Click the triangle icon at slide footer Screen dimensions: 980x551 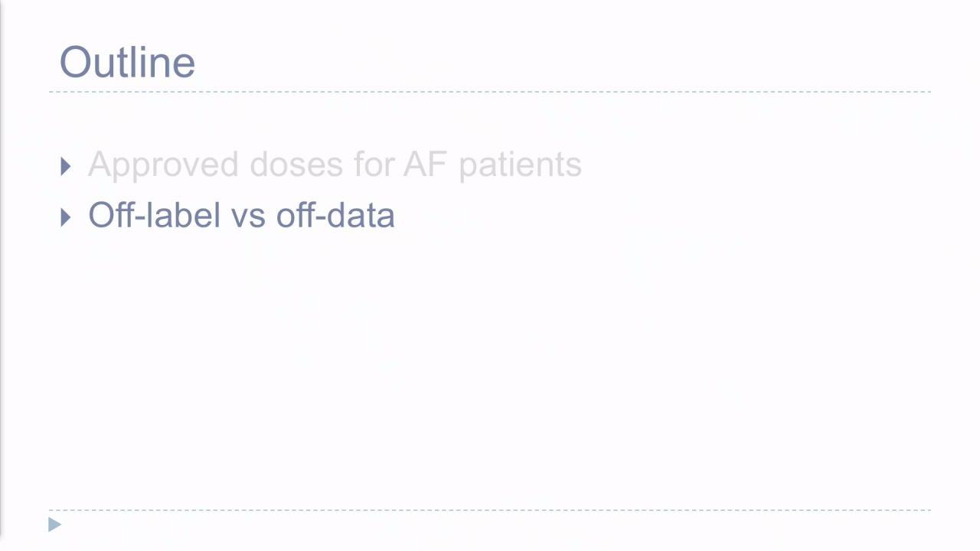[54, 524]
